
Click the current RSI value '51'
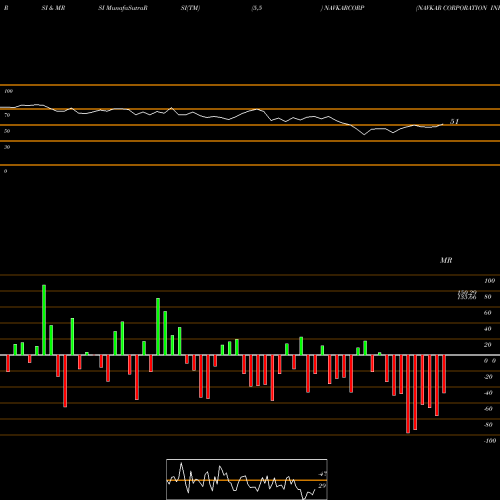(x=454, y=122)
